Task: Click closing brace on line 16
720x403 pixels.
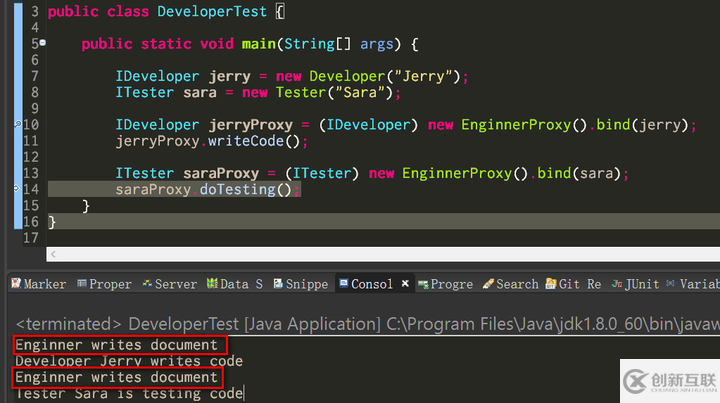Action: tap(52, 222)
